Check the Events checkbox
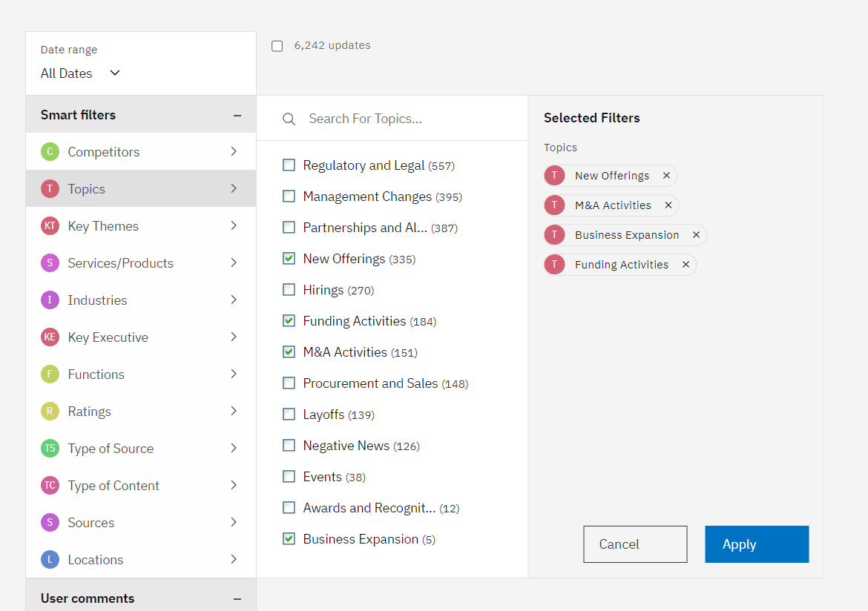The image size is (868, 611). pos(289,476)
